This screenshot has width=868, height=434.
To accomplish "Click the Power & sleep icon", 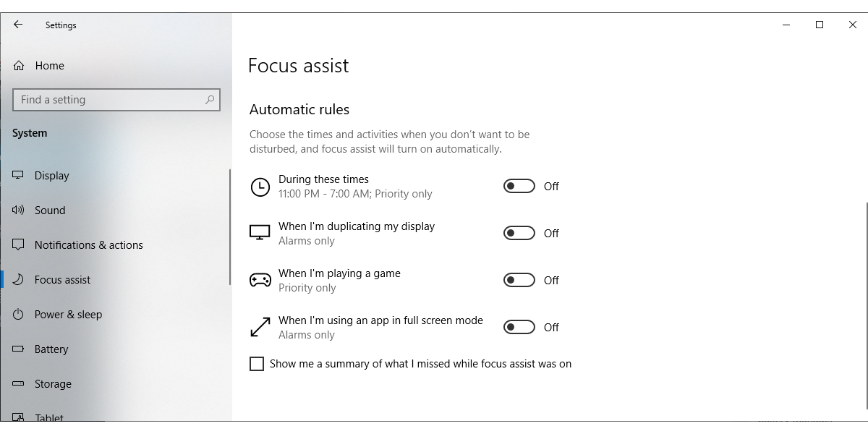I will click(20, 315).
